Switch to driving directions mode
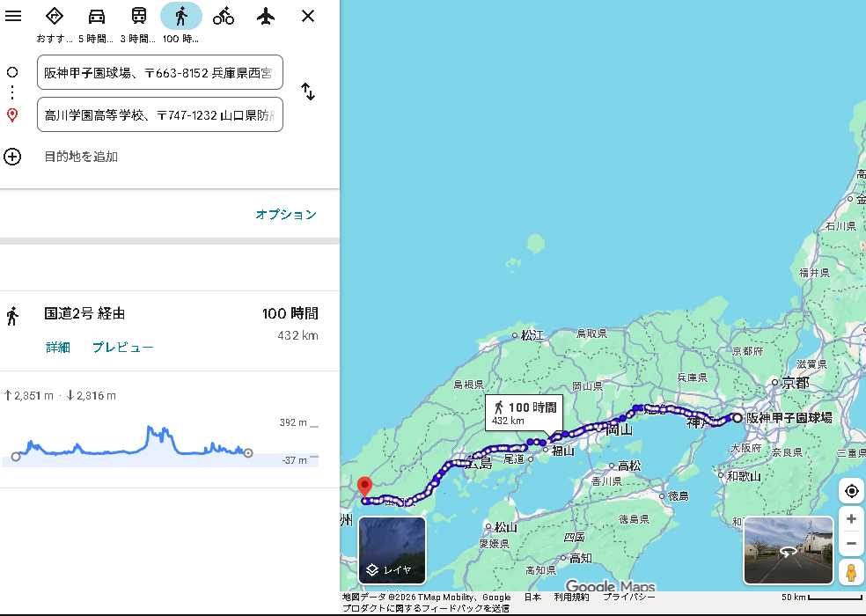 (x=97, y=16)
